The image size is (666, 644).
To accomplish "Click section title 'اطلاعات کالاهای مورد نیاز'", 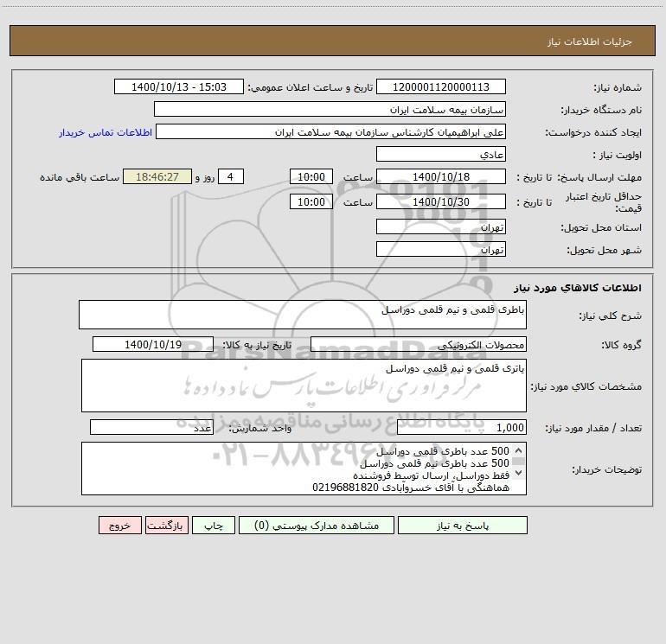I will [x=577, y=288].
